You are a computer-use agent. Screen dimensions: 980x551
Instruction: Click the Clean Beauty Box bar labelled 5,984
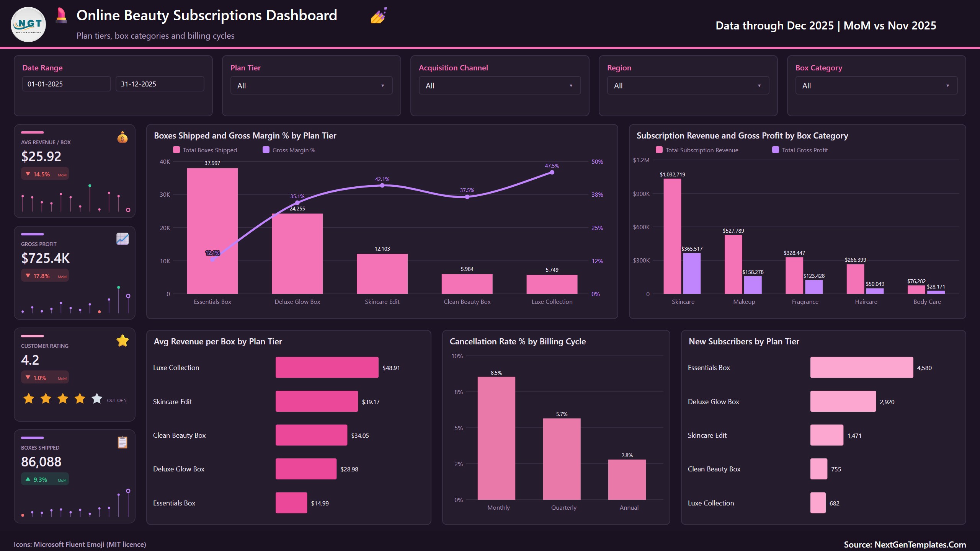click(467, 284)
